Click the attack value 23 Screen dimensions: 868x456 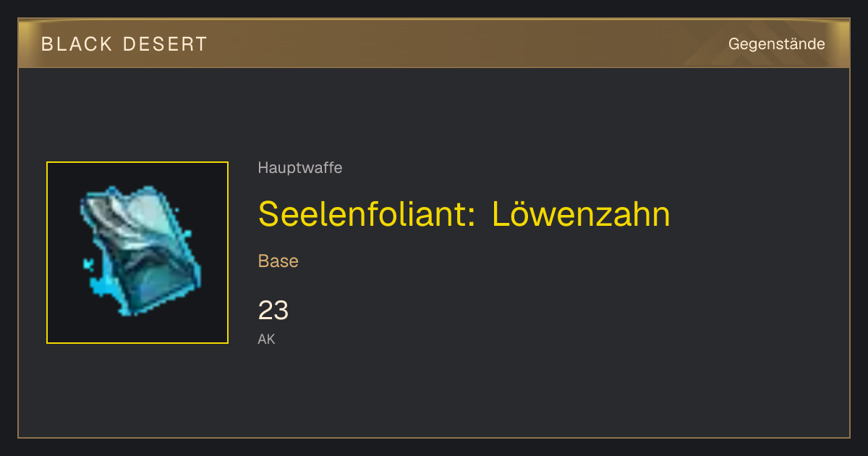[x=273, y=311]
